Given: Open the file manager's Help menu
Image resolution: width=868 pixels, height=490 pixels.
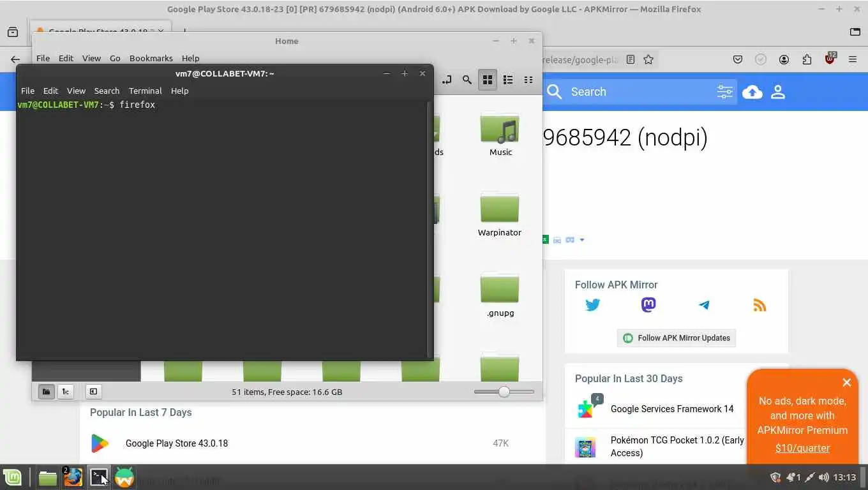Looking at the screenshot, I should (x=190, y=58).
